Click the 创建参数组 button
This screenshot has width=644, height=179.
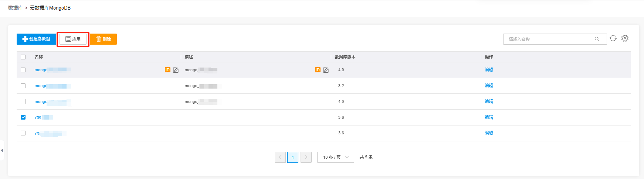point(36,39)
